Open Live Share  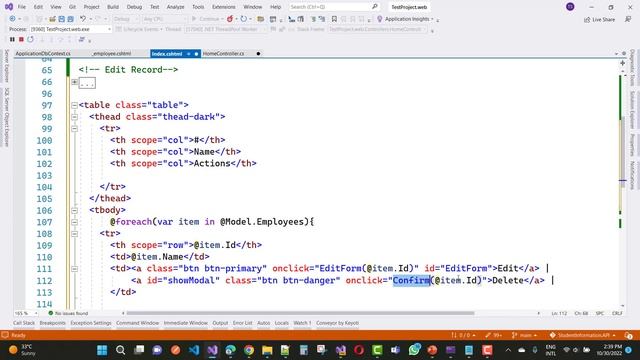599,19
